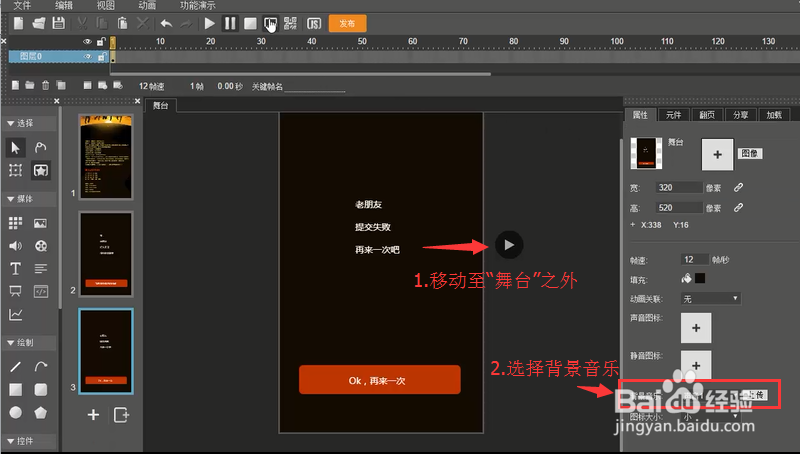
Task: Add a new layer below timeline
Action: point(15,85)
